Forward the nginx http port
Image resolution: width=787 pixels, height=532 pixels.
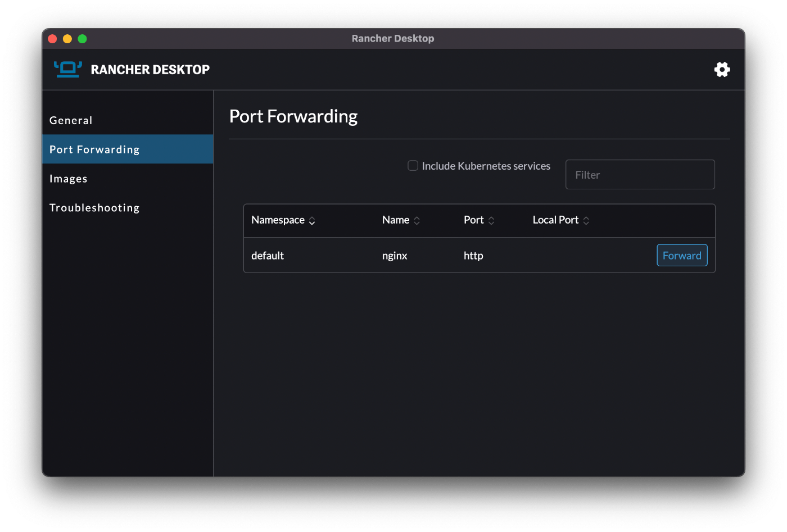[x=682, y=256]
